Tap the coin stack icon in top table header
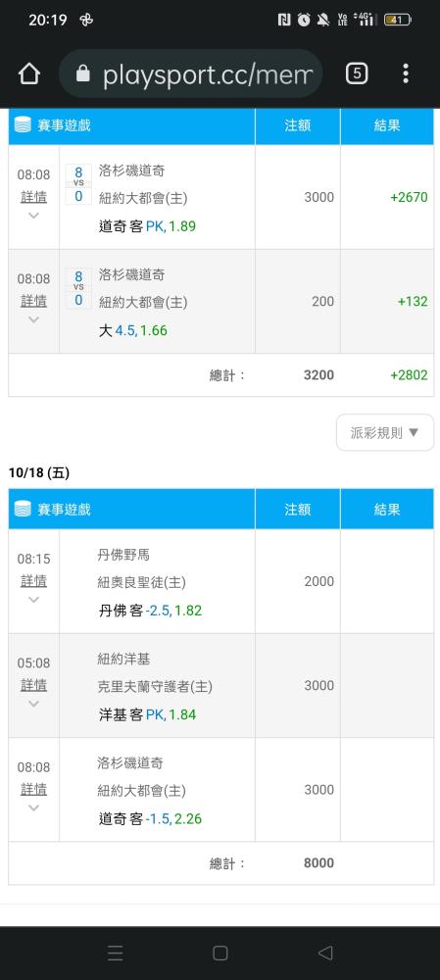Viewport: 440px width, 980px height. click(x=23, y=125)
